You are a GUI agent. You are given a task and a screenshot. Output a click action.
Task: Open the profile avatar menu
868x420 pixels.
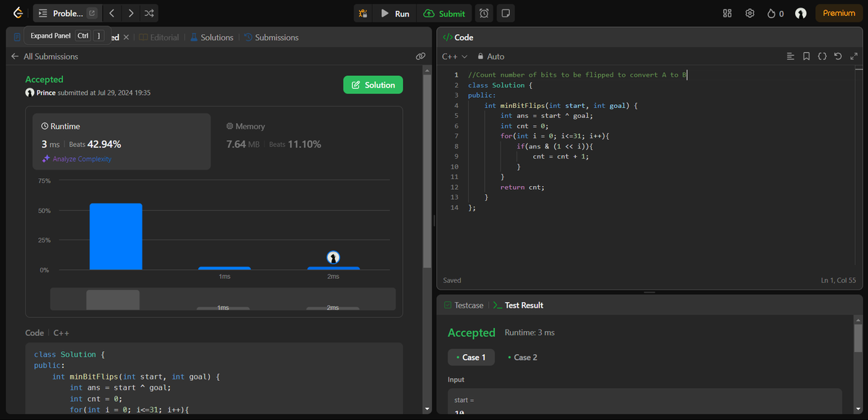(801, 13)
